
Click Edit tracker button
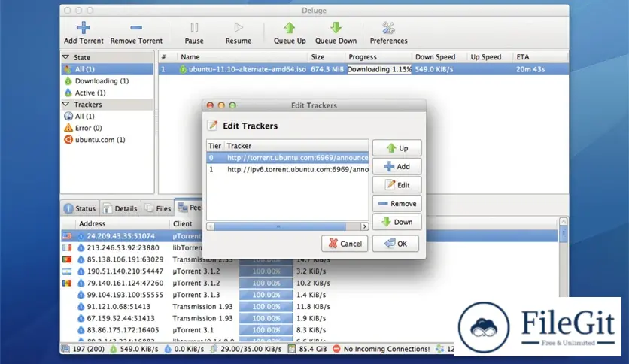tap(397, 185)
